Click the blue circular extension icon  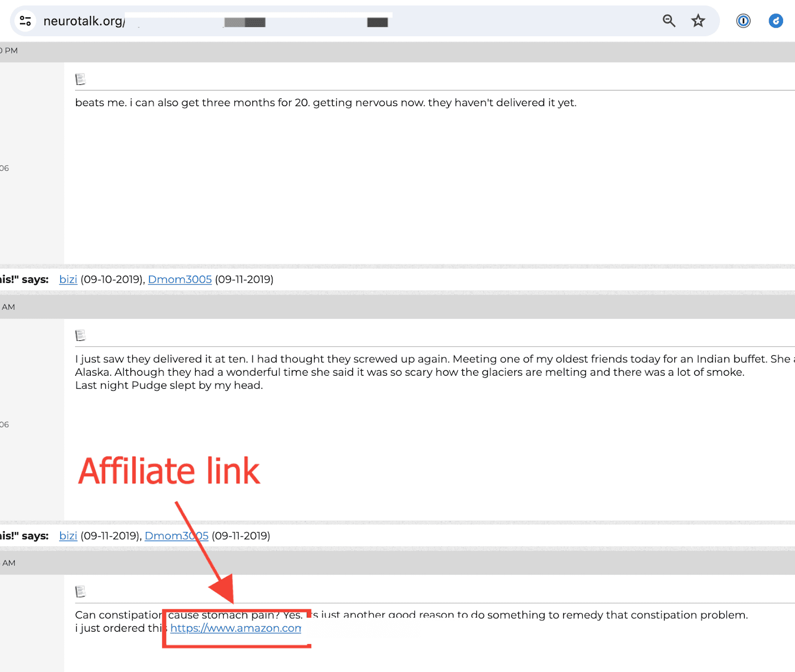tap(776, 21)
